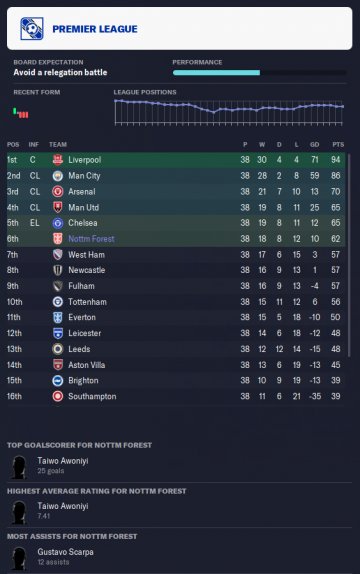Click the league positions graph
This screenshot has width=360, height=574.
[x=229, y=112]
